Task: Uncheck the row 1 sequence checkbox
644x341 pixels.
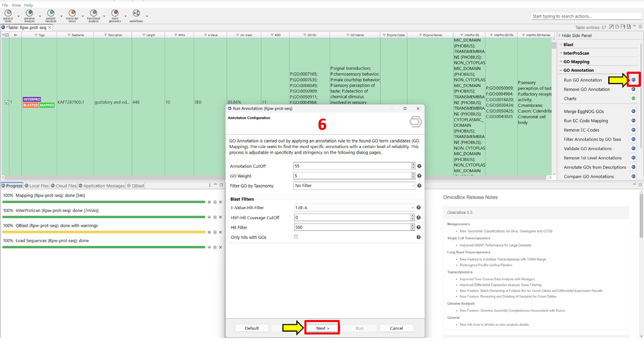Action: tap(7, 102)
